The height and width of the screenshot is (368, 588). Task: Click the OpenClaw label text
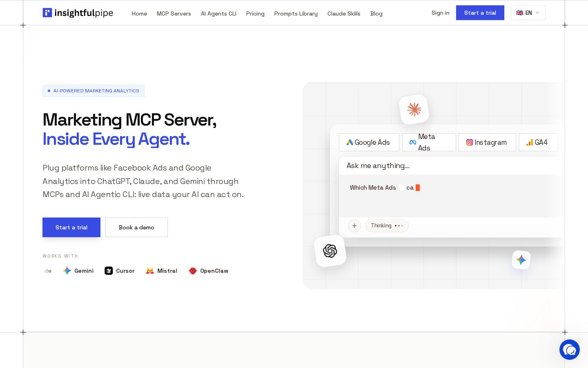point(214,271)
